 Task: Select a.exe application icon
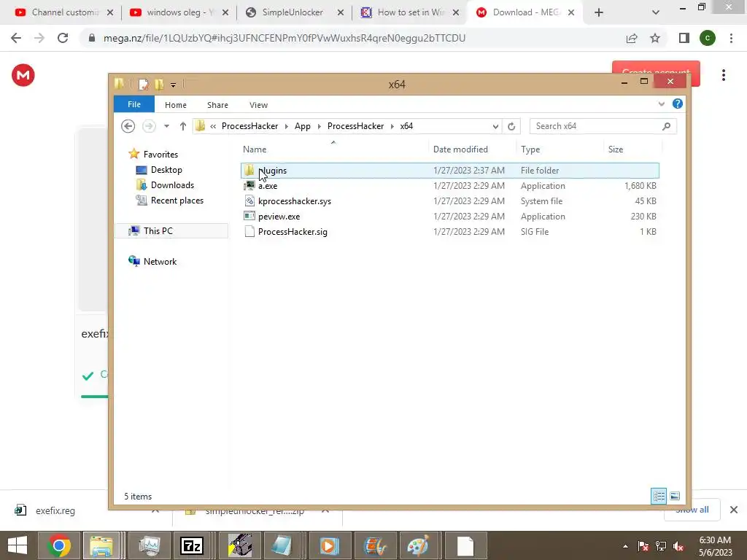(x=249, y=186)
